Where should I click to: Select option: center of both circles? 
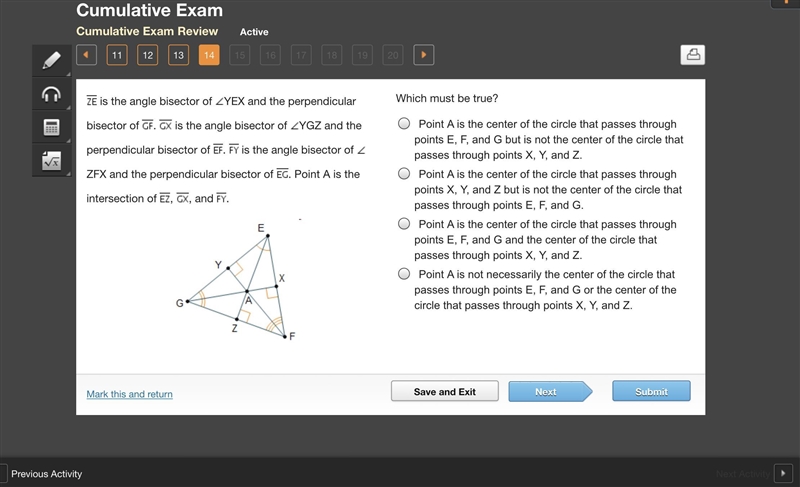pos(404,223)
